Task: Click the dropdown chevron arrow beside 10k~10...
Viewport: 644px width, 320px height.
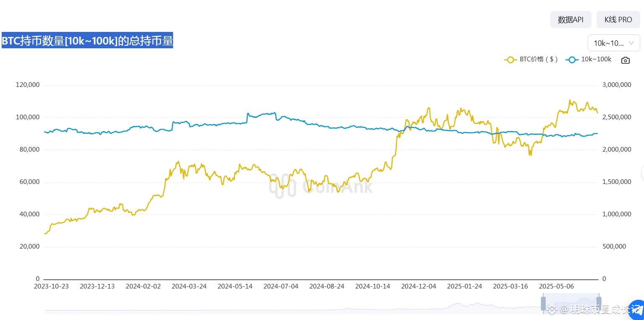Action: (631, 43)
